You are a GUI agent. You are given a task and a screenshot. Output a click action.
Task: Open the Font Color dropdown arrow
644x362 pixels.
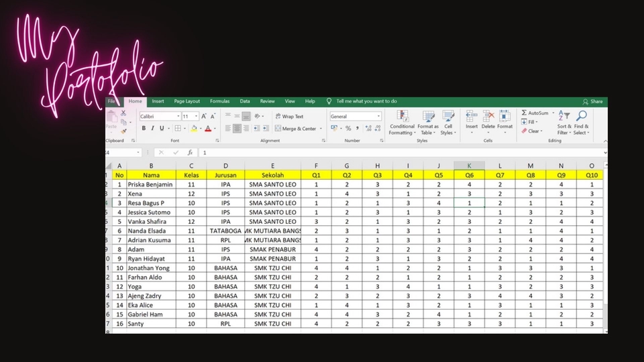point(215,129)
